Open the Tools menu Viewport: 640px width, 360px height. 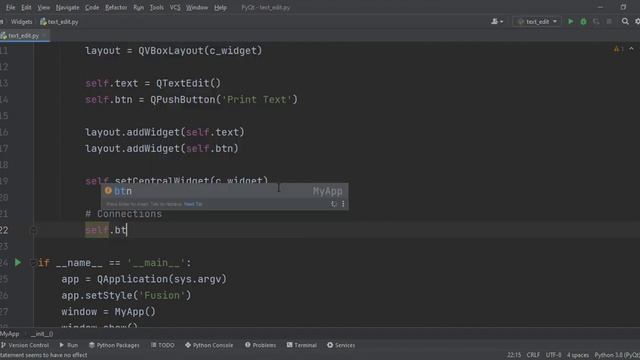pyautogui.click(x=156, y=7)
